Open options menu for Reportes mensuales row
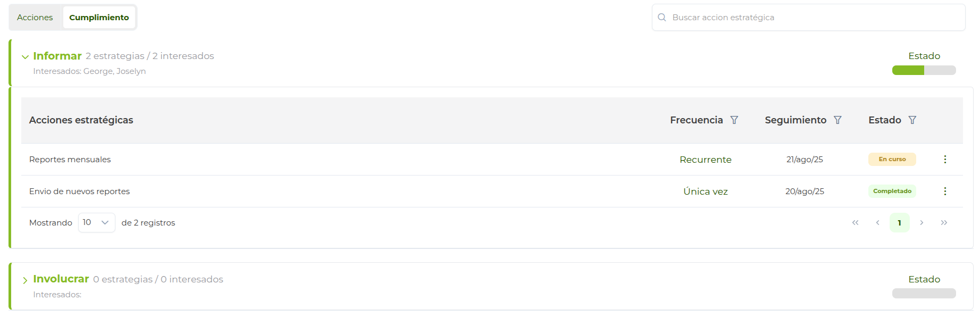980x317 pixels. (x=945, y=160)
